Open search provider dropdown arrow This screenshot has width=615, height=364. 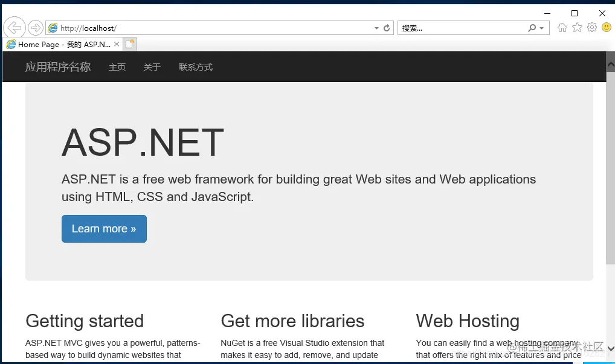tap(542, 28)
